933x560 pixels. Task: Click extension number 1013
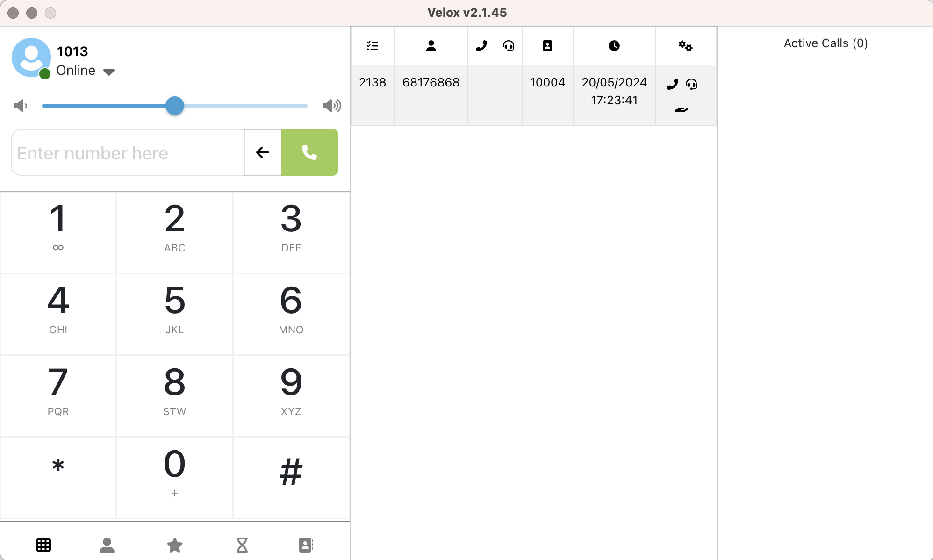(72, 51)
